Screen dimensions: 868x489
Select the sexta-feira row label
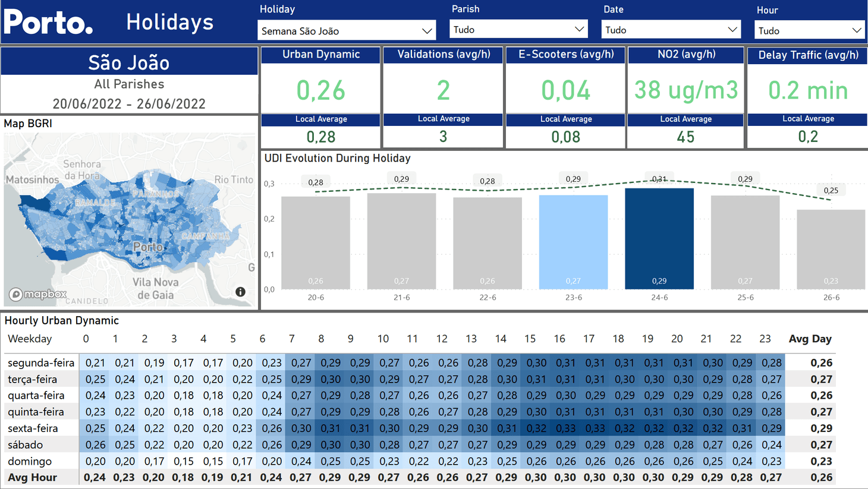(33, 428)
